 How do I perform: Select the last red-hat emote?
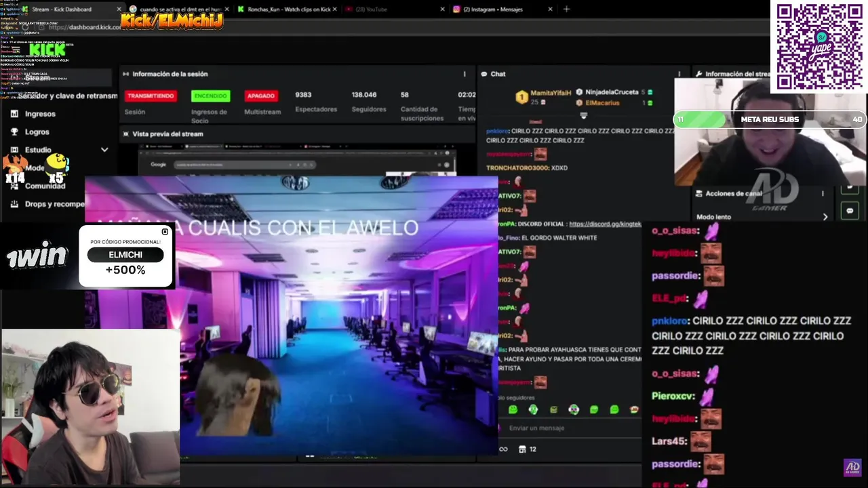pos(634,409)
